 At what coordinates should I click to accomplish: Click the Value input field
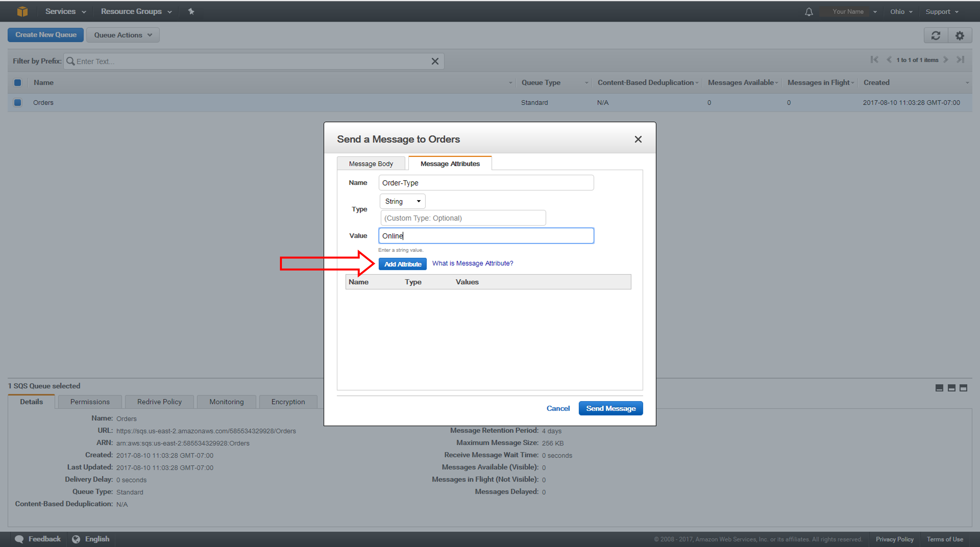point(485,236)
